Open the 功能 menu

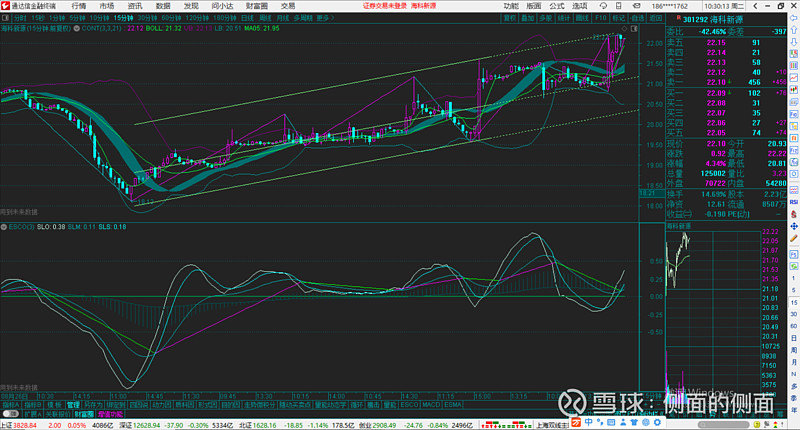[x=511, y=6]
